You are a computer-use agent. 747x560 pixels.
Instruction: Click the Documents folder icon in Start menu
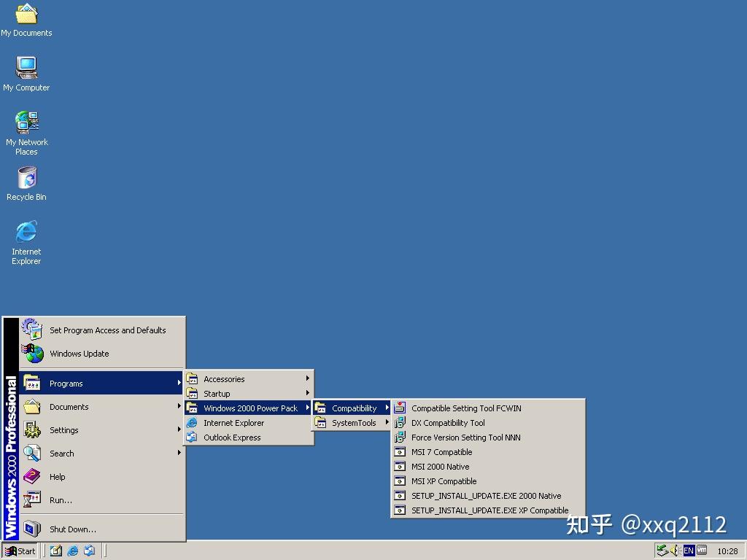pos(32,406)
